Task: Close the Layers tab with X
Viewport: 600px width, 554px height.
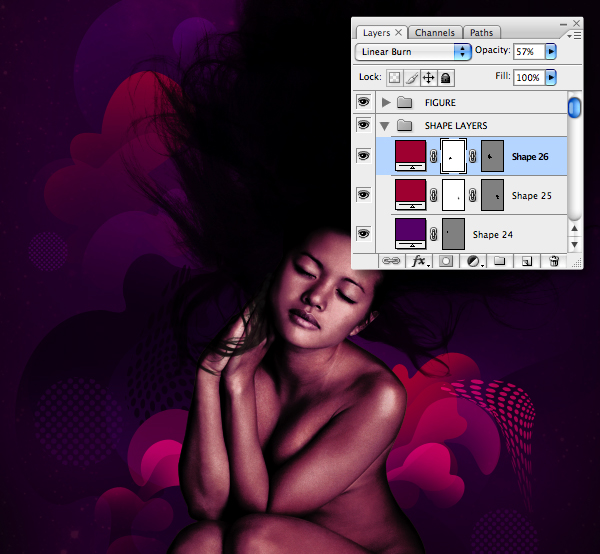Action: [398, 33]
